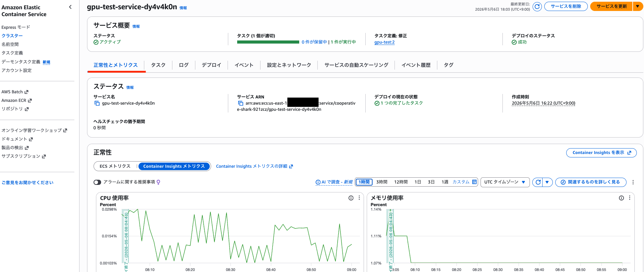The width and height of the screenshot is (644, 272).
Task: Open the 情報 link beside サービス概要
Action: click(x=136, y=26)
